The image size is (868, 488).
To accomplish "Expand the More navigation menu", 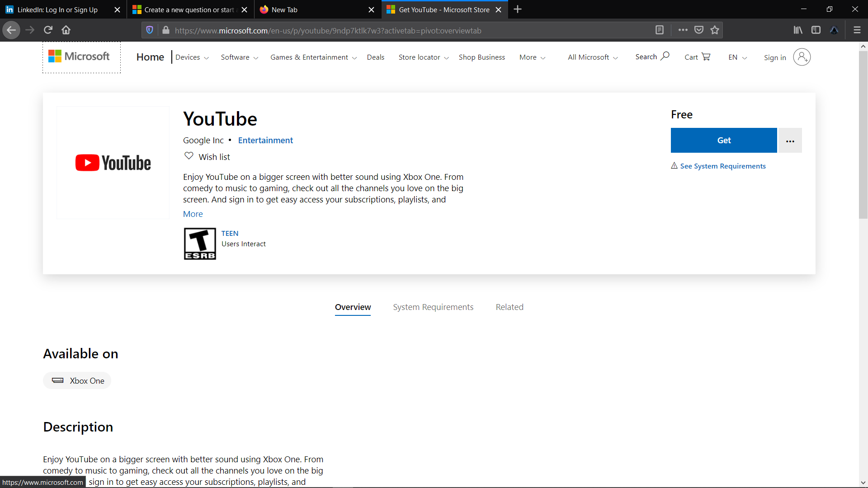I will pyautogui.click(x=533, y=57).
